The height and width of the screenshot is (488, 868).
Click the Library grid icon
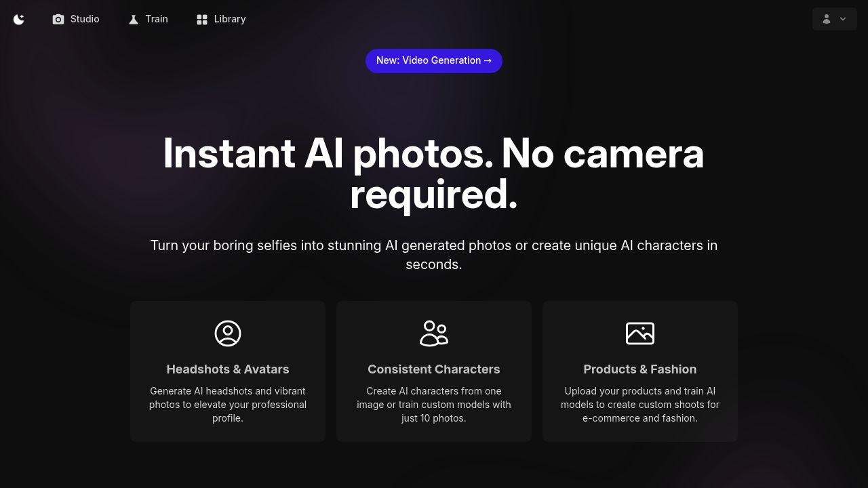[x=202, y=19]
